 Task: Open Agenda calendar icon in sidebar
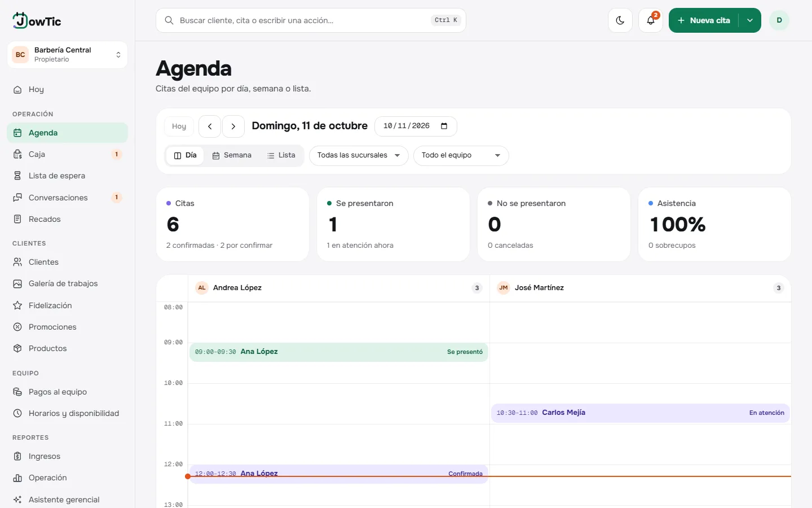[17, 133]
